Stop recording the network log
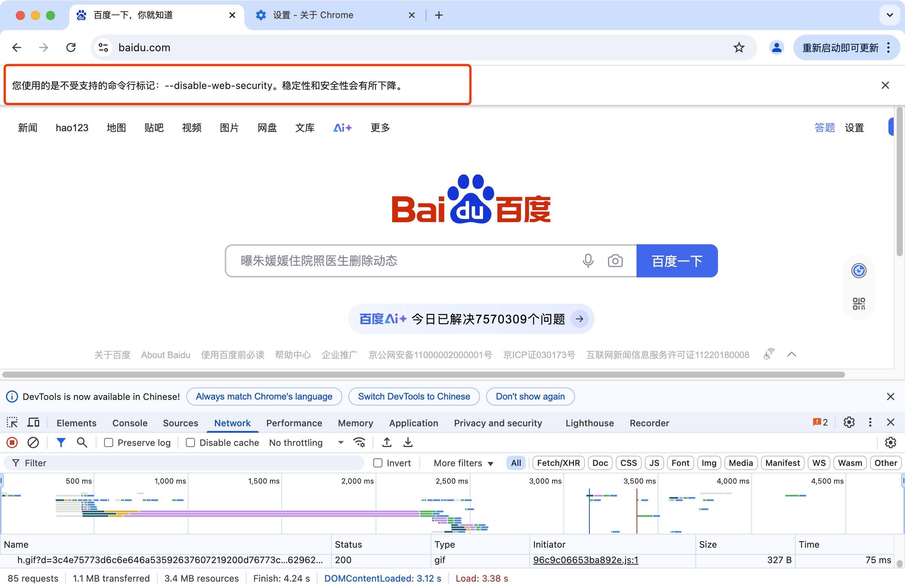Viewport: 905px width, 588px height. (11, 443)
